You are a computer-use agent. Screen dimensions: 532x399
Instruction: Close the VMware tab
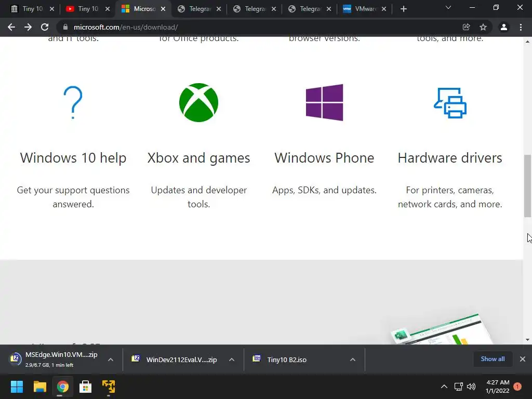click(x=384, y=9)
